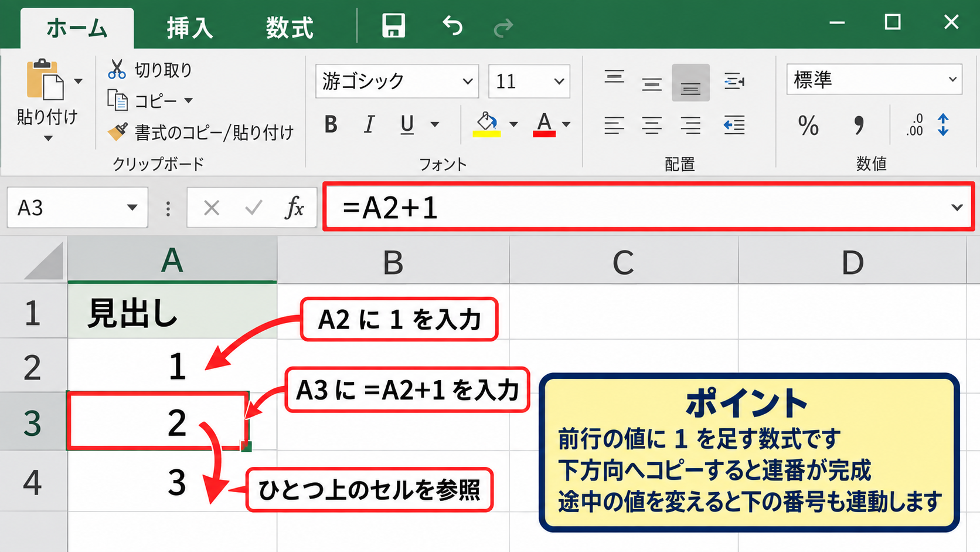Click the decrease indent icon
This screenshot has width=980, height=552.
click(734, 125)
